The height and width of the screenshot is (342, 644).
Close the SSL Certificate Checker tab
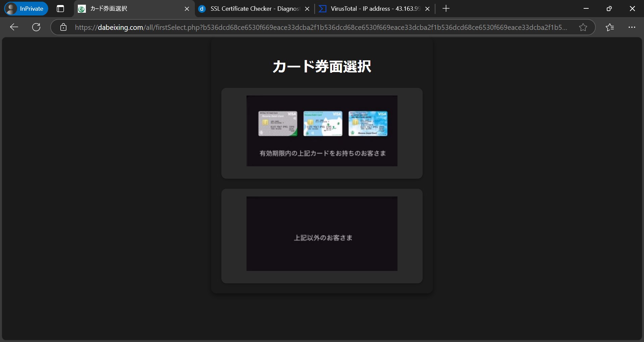pos(307,9)
